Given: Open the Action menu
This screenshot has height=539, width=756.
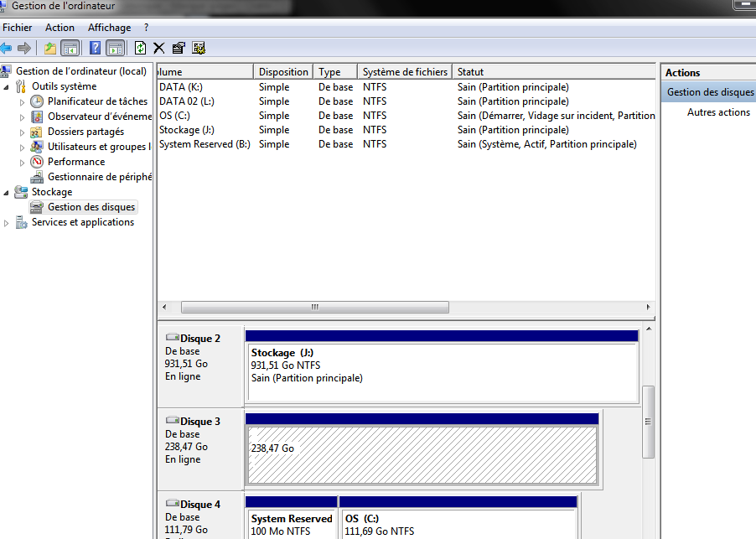Looking at the screenshot, I should coord(60,28).
